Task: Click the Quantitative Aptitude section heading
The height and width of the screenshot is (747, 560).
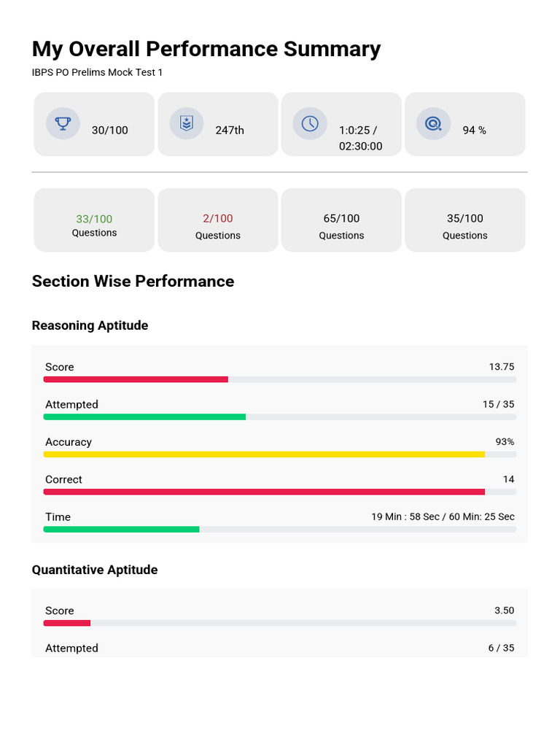Action: coord(95,570)
